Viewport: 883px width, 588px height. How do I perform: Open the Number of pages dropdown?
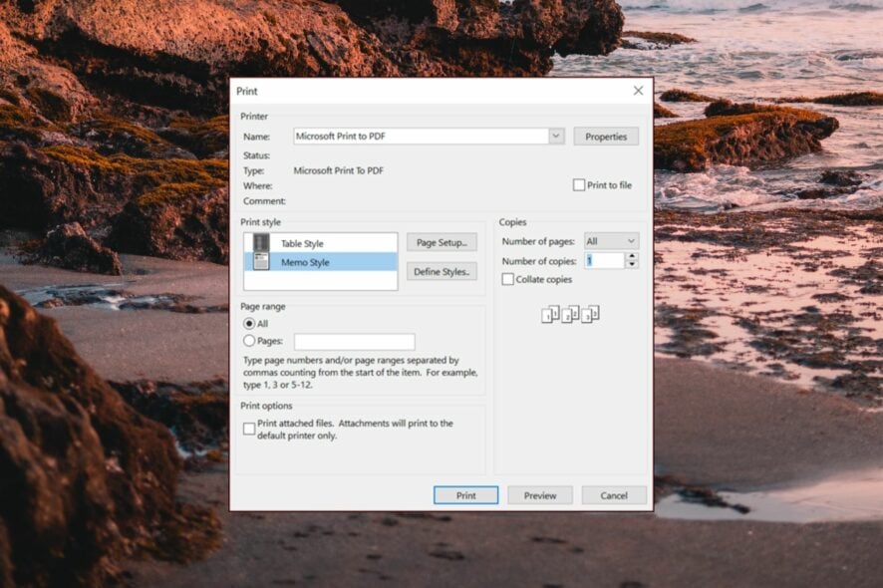pos(630,241)
